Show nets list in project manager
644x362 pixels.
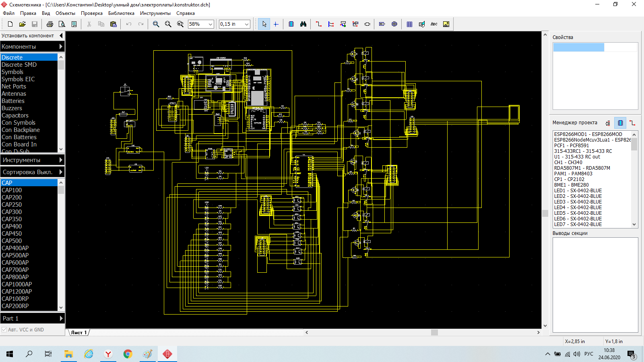tap(632, 123)
